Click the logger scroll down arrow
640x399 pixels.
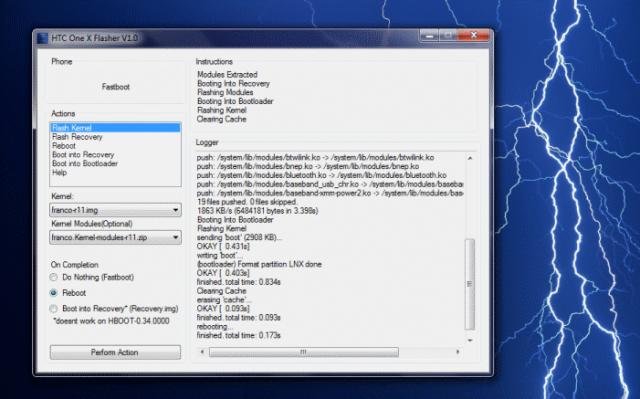click(x=470, y=340)
